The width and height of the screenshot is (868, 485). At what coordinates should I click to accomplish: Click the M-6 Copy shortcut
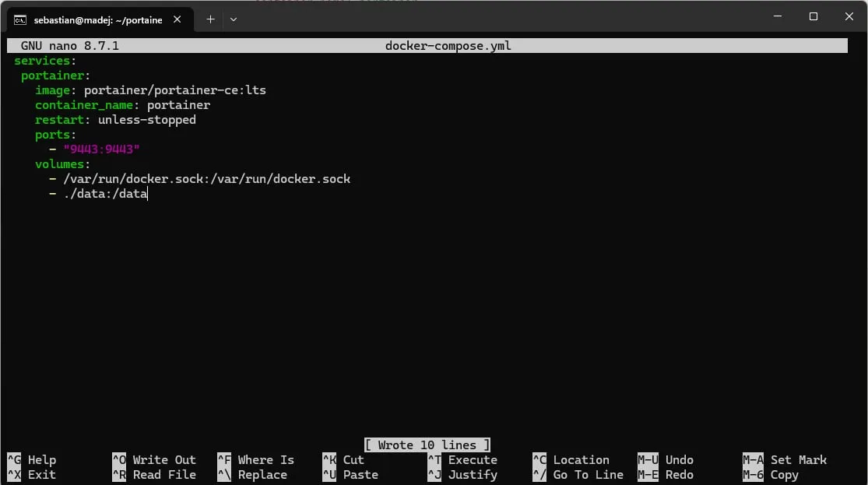[771, 474]
